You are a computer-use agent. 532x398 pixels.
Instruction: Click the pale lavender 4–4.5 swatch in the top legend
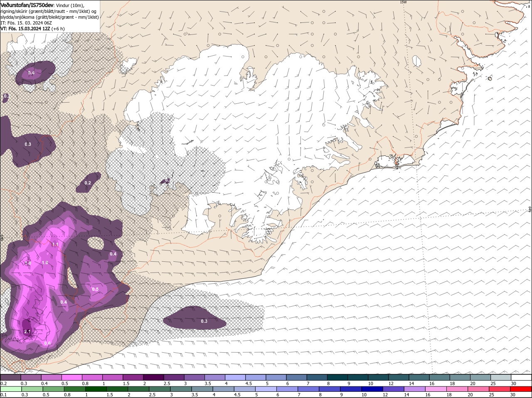click(x=235, y=377)
